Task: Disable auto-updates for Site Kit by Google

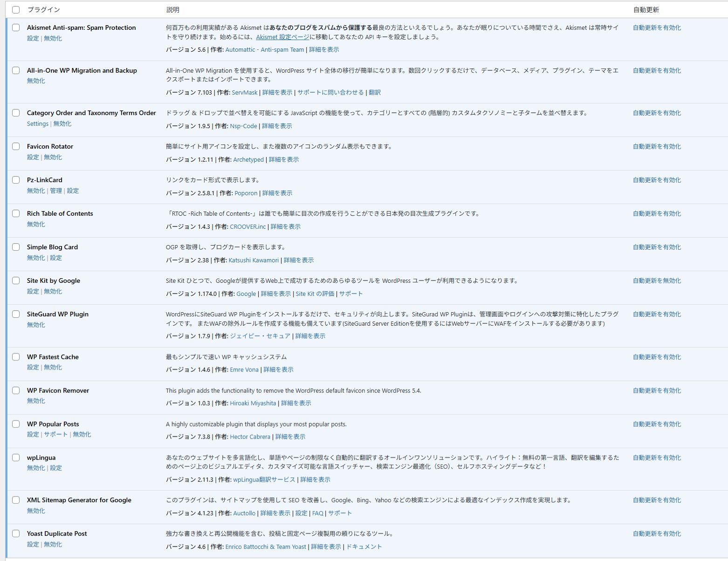Action: pyautogui.click(x=657, y=280)
